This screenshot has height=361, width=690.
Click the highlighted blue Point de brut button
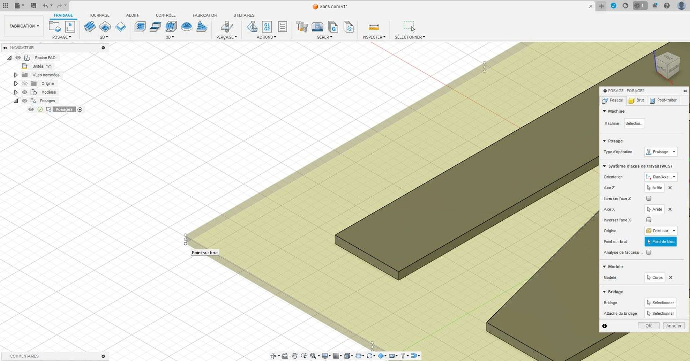click(x=661, y=242)
